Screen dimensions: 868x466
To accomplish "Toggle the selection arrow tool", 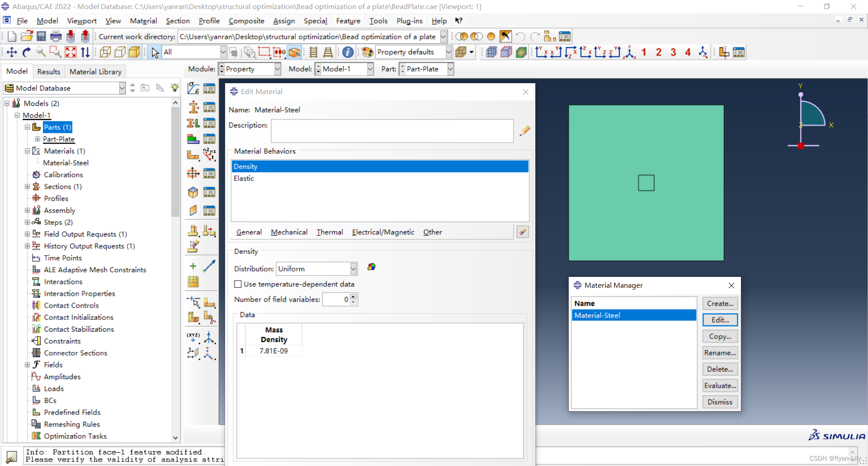I will [155, 52].
